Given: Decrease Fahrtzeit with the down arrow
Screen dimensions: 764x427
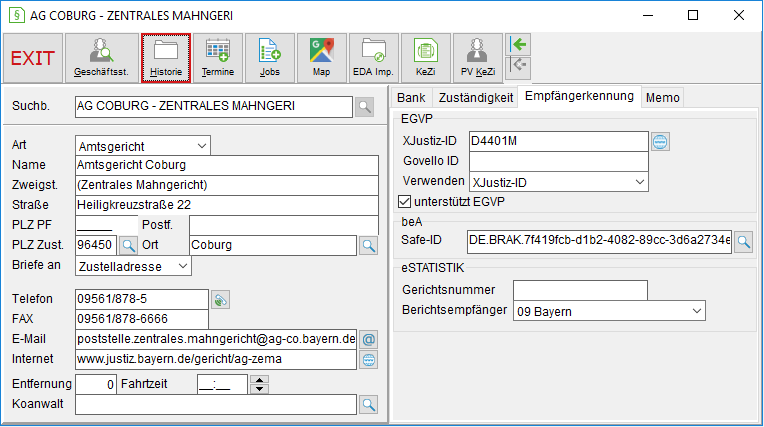Looking at the screenshot, I should pos(260,389).
